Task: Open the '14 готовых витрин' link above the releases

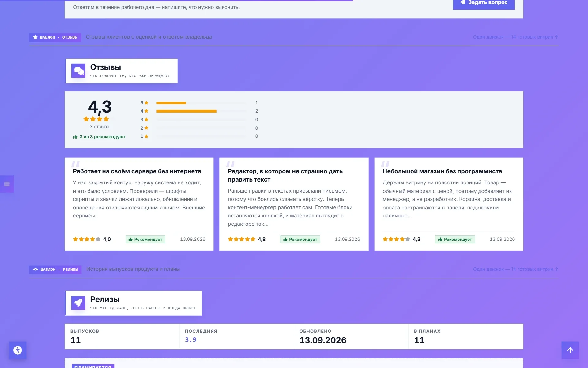Action: [515, 269]
